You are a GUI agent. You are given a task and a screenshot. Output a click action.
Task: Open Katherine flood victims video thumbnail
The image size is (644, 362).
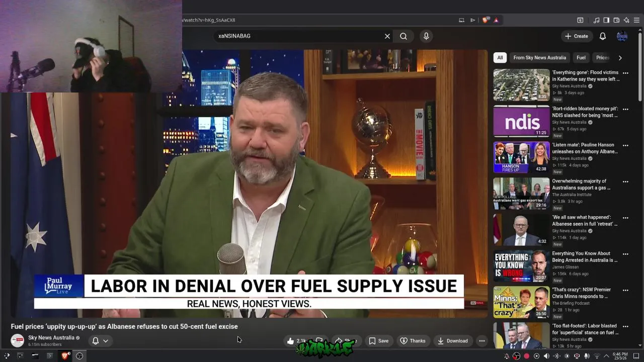click(521, 85)
